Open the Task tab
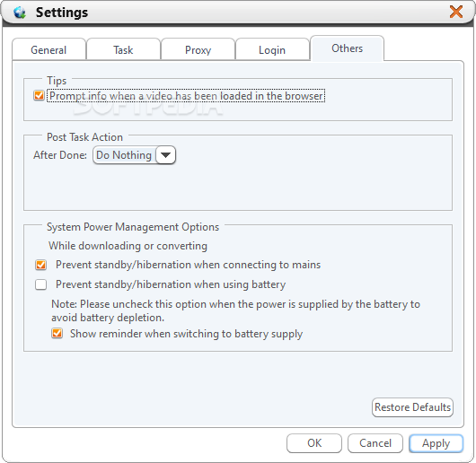The height and width of the screenshot is (463, 476). point(123,49)
